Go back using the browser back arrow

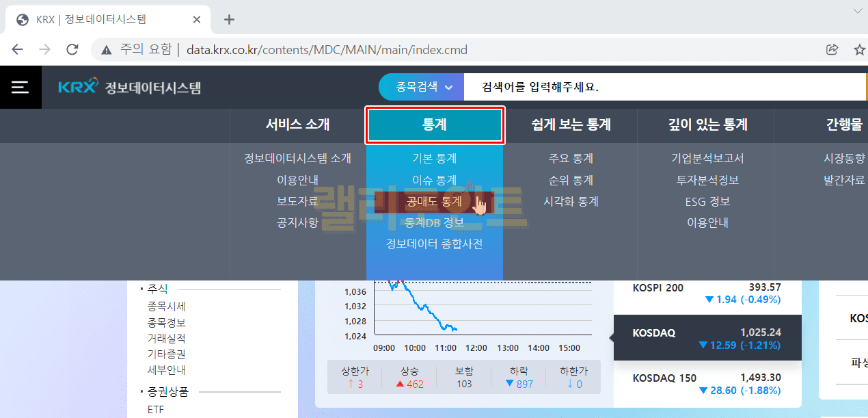(x=18, y=49)
